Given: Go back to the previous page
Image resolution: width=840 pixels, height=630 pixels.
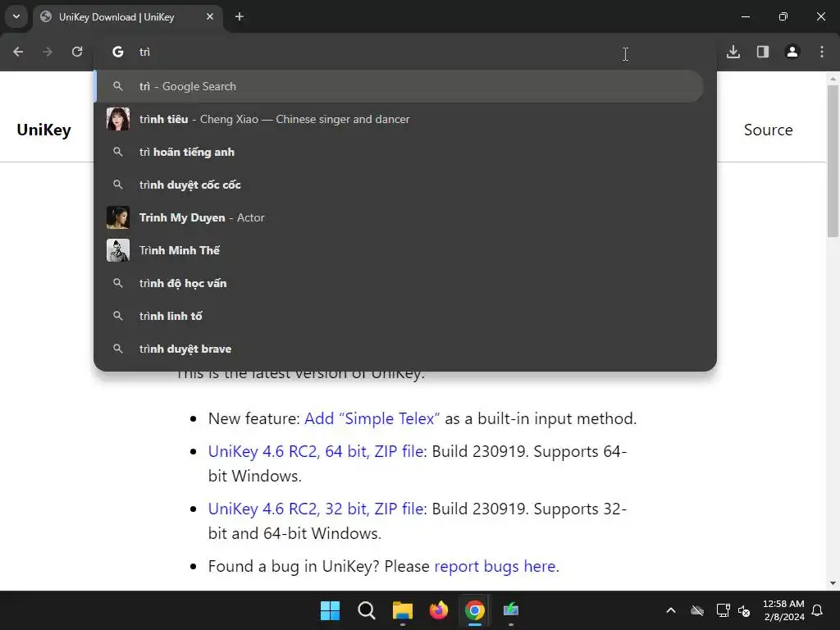Looking at the screenshot, I should (x=18, y=52).
